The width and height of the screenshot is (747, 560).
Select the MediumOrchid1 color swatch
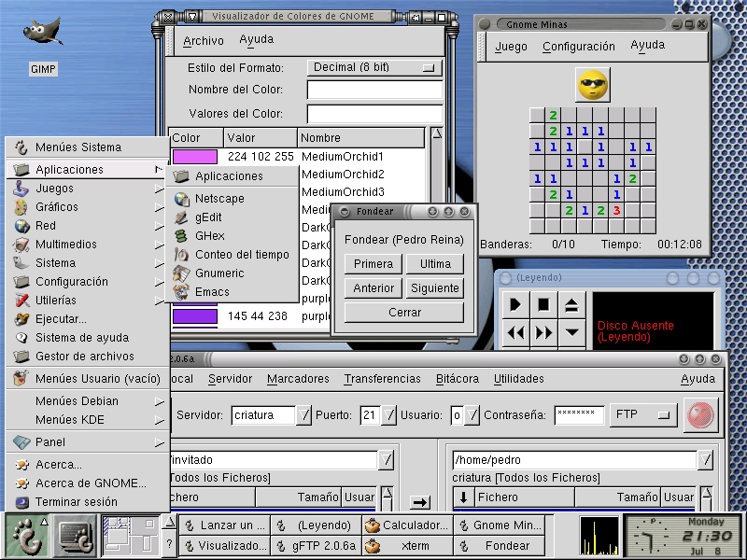point(194,157)
